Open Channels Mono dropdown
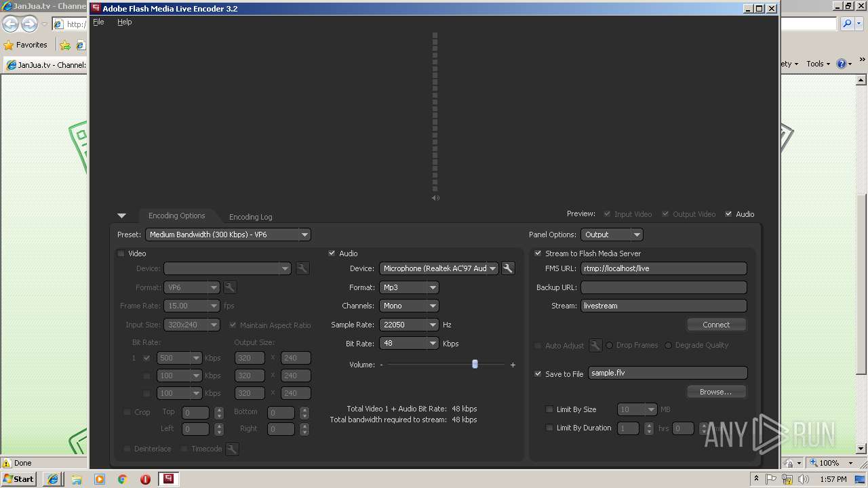The image size is (868, 488). [x=409, y=306]
